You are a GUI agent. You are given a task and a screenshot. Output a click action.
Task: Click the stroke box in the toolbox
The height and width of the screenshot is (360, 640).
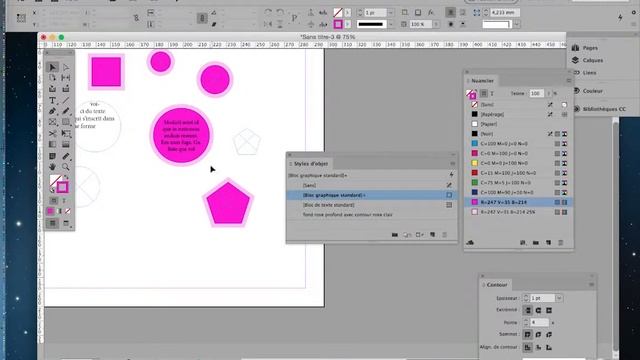pyautogui.click(x=62, y=187)
